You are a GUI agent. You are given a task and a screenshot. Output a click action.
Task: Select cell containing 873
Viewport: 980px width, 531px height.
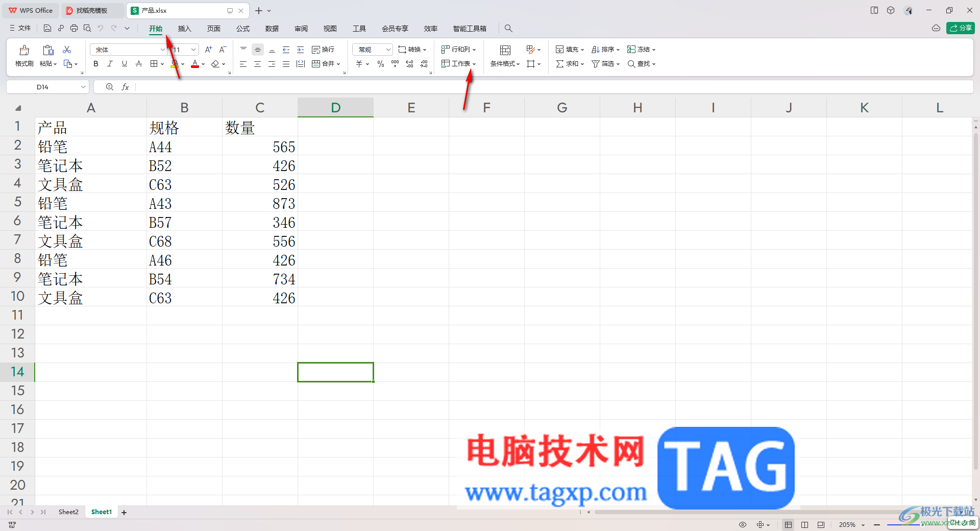(260, 203)
